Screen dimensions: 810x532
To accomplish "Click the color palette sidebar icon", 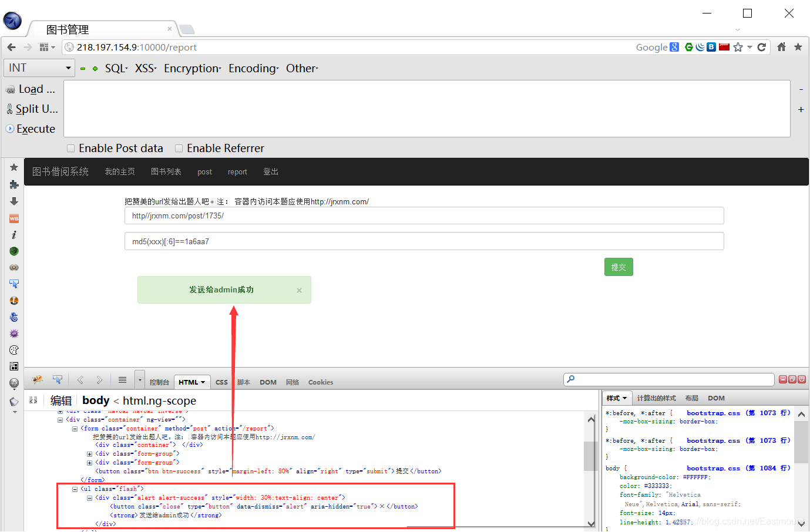I will [14, 350].
